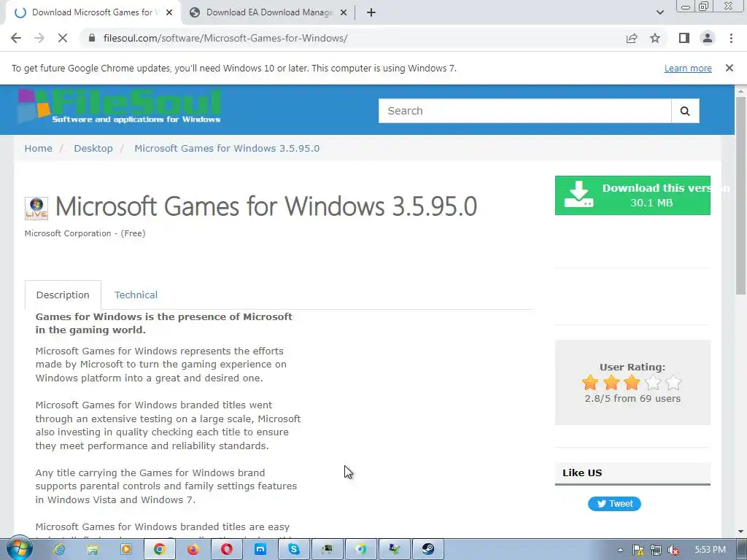The width and height of the screenshot is (747, 560).
Task: Switch to Google Chrome in the taskbar
Action: click(160, 550)
